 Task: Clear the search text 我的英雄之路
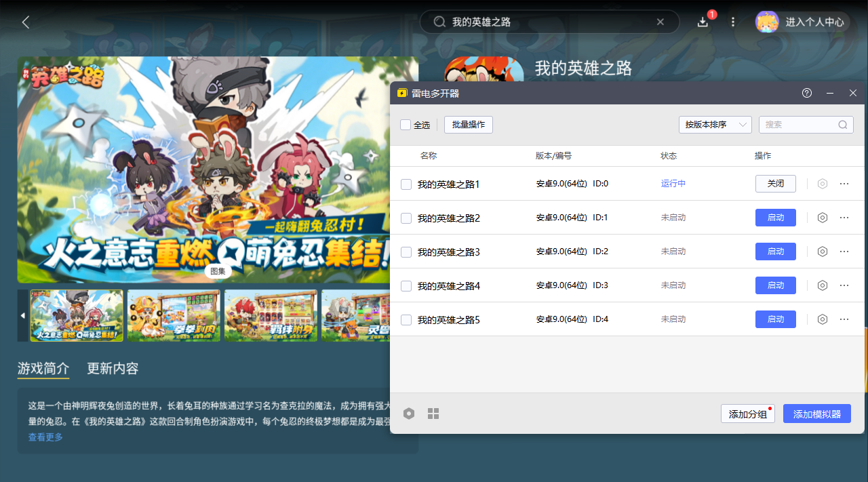coord(660,22)
